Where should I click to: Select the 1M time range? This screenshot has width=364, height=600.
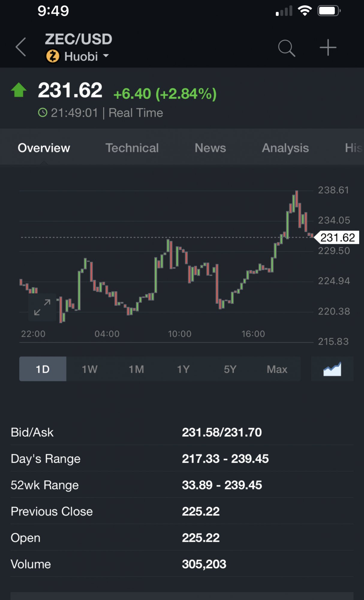[136, 369]
